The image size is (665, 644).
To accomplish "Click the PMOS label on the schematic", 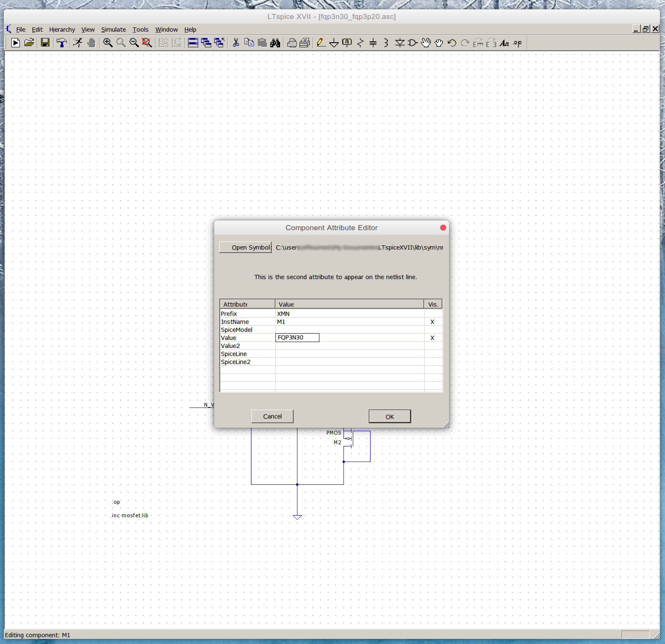I will (x=334, y=433).
